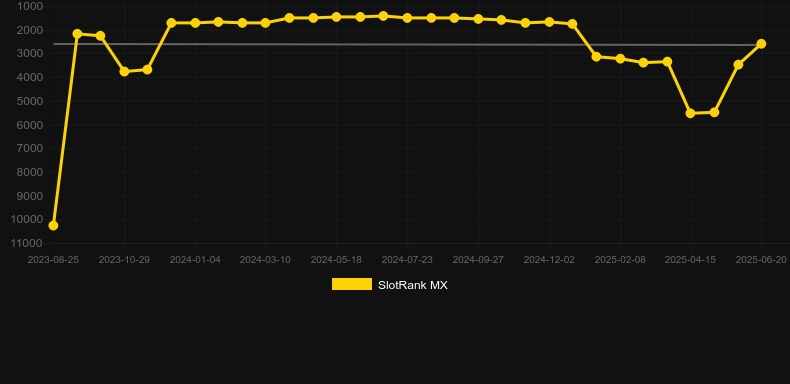Select the final data point at 2025-06-20
This screenshot has width=790, height=384.
pos(761,44)
